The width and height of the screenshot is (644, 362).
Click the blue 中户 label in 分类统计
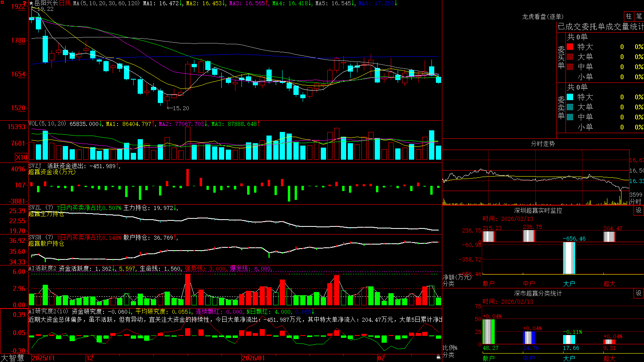pyautogui.click(x=529, y=358)
